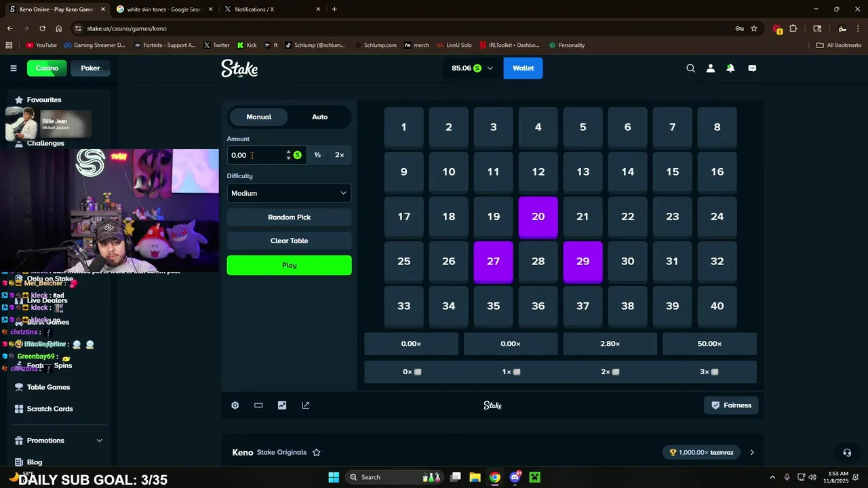Click the search magnifier icon
868x488 pixels.
click(690, 68)
